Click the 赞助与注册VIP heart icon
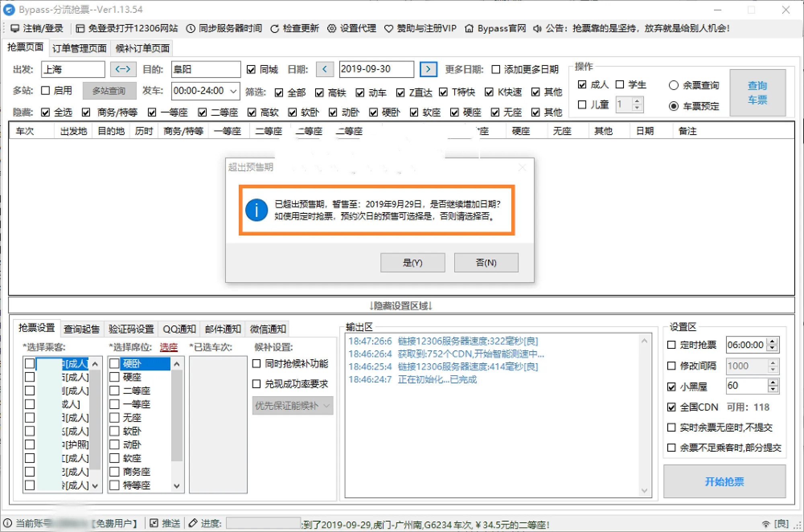This screenshot has width=804, height=532. pyautogui.click(x=388, y=28)
